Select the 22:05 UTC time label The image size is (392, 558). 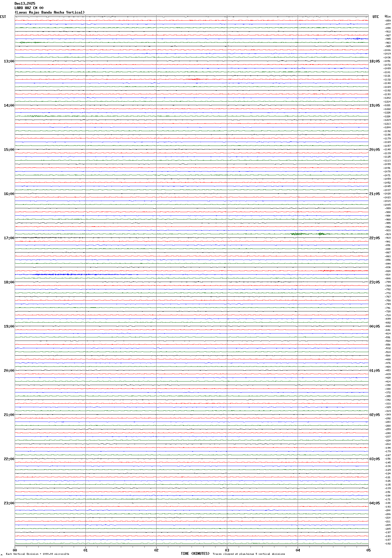pos(374,238)
